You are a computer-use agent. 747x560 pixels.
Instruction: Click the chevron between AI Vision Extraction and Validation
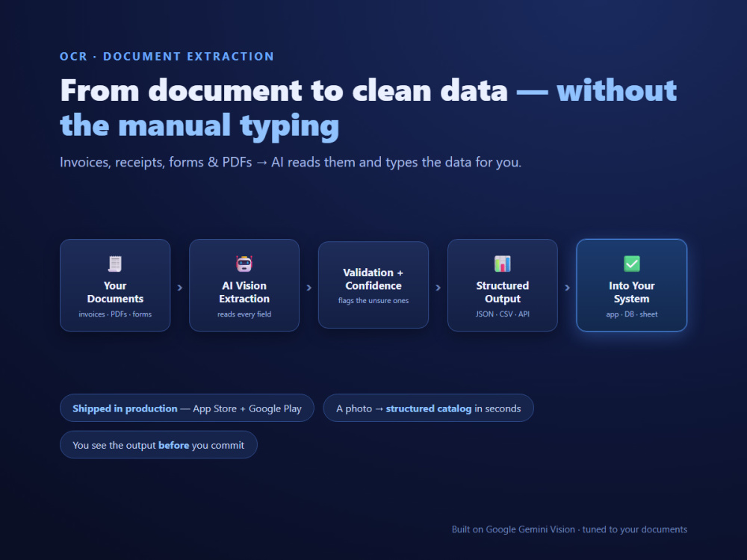[309, 287]
